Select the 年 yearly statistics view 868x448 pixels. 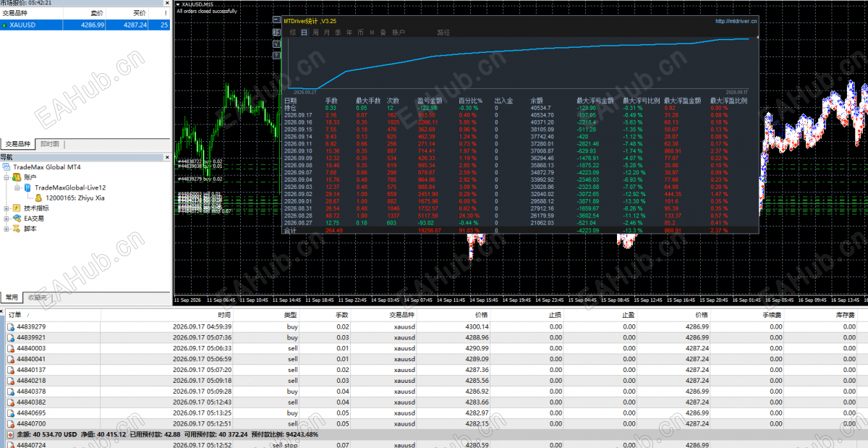(349, 33)
